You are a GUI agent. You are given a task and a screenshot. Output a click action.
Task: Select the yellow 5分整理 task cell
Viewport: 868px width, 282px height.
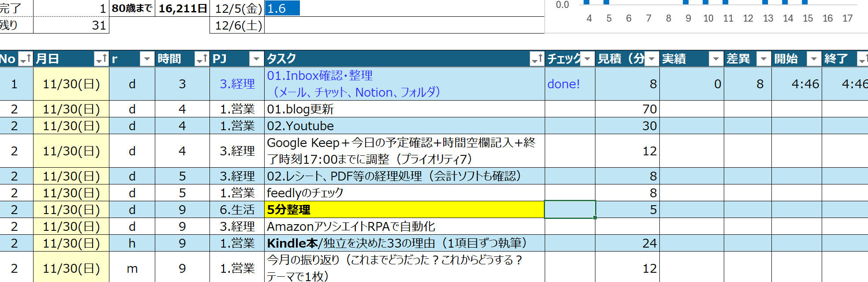click(x=404, y=210)
